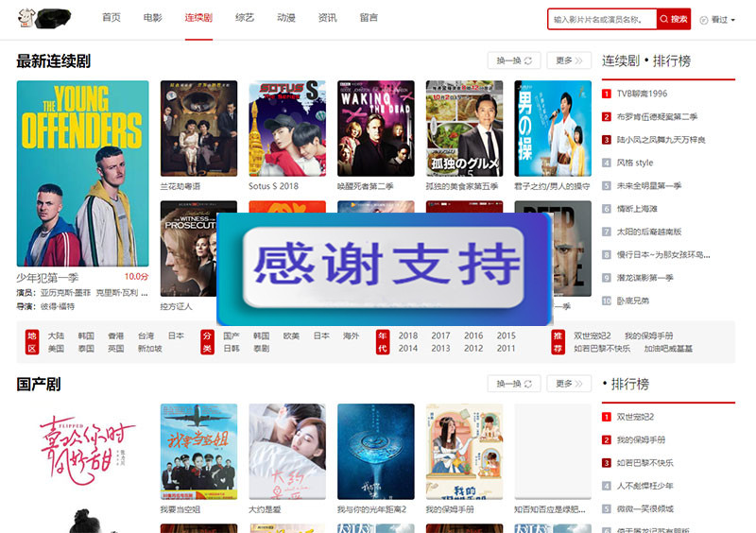Filter by year 2018
The height and width of the screenshot is (533, 756).
408,335
